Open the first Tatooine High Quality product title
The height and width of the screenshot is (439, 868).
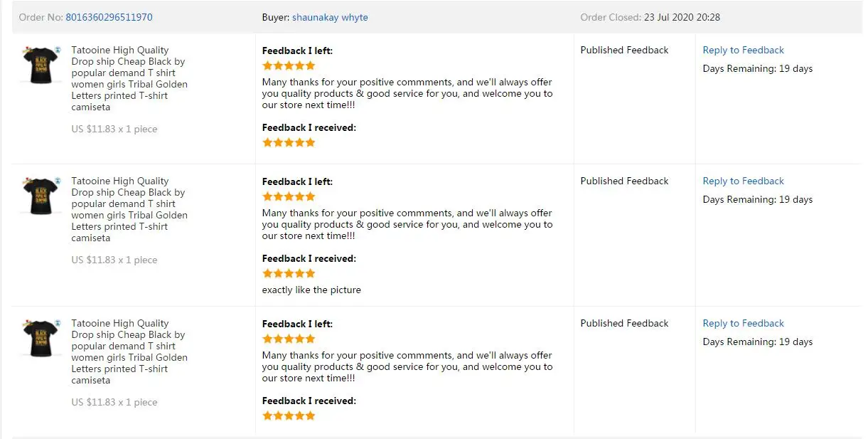coord(129,78)
